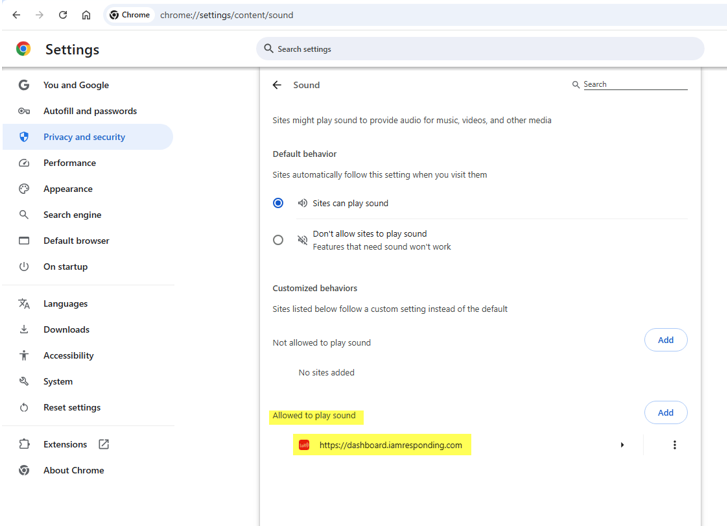
Task: Select the Sites can play sound radio
Action: (278, 203)
